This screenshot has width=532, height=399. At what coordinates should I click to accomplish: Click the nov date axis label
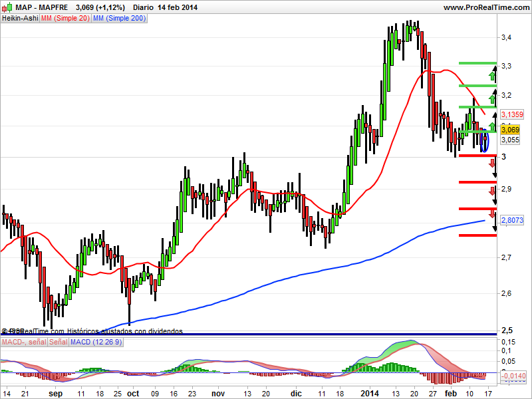[218, 394]
